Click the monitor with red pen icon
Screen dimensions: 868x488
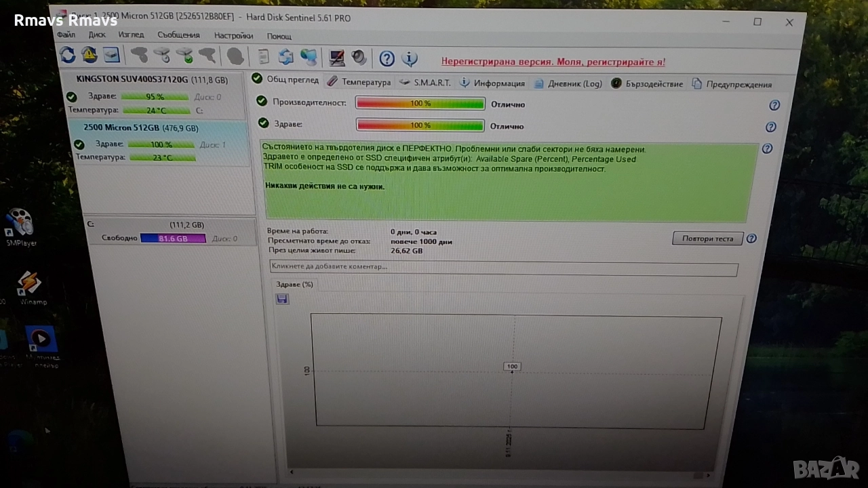coord(337,58)
